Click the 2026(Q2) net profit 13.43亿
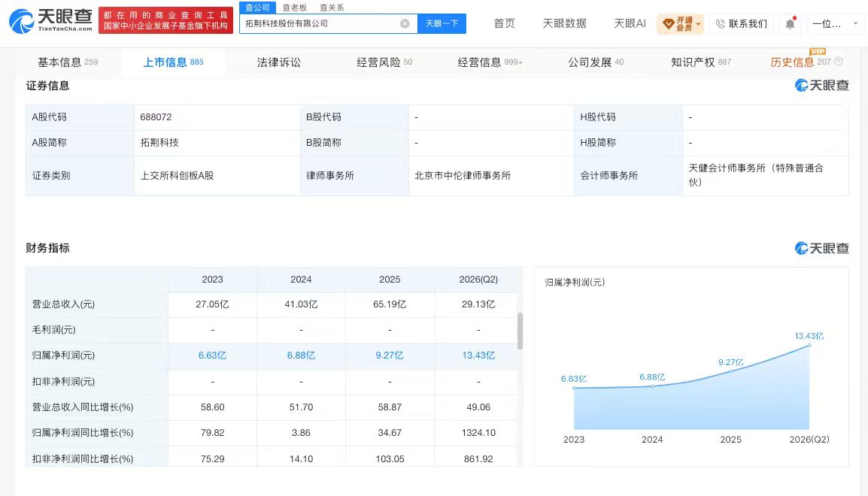The width and height of the screenshot is (868, 496). [478, 355]
